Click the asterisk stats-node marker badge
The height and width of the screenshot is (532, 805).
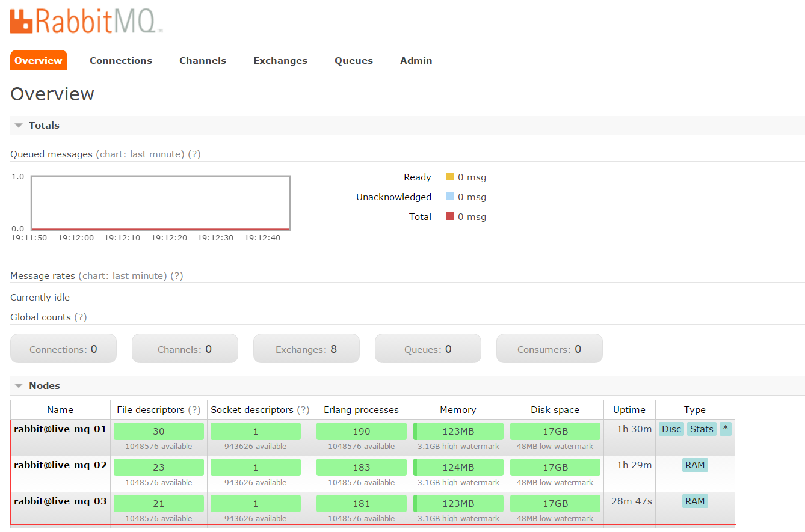tap(725, 428)
